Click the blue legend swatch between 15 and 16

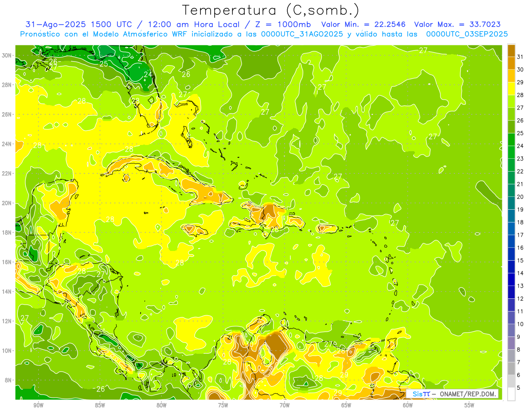pos(511,254)
